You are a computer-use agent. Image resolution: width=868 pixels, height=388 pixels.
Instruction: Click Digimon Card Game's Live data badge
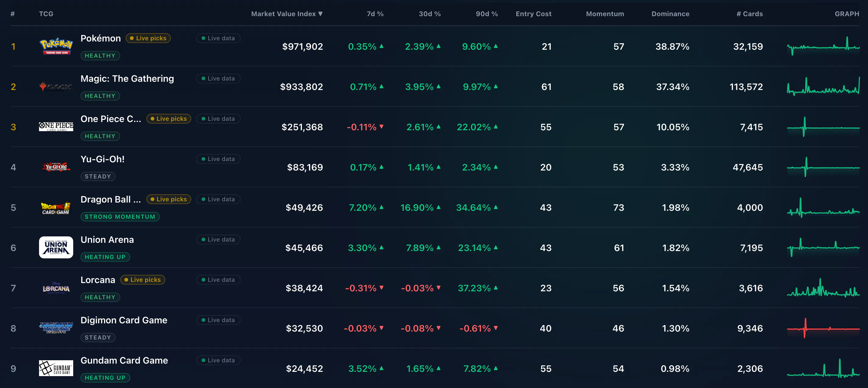click(218, 320)
